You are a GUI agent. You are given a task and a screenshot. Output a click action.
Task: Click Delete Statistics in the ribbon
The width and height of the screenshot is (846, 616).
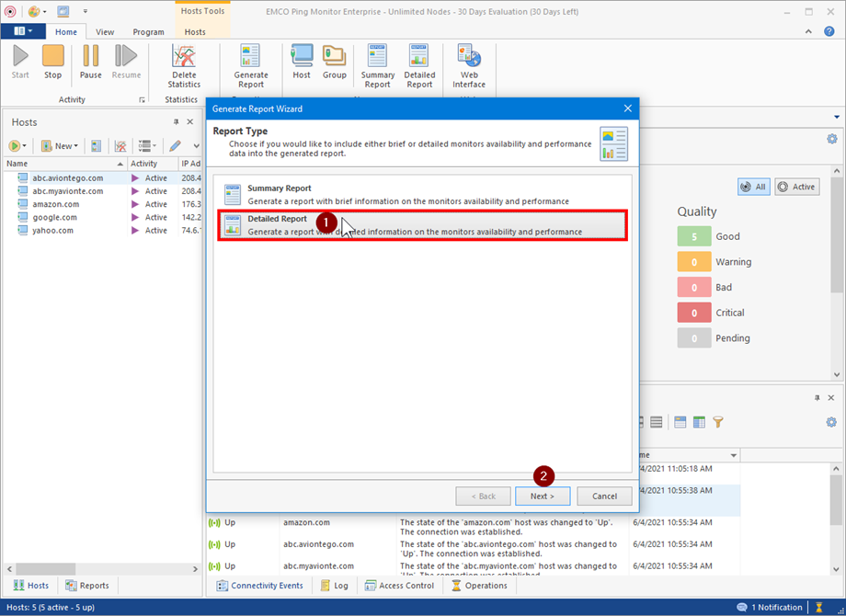[x=184, y=66]
